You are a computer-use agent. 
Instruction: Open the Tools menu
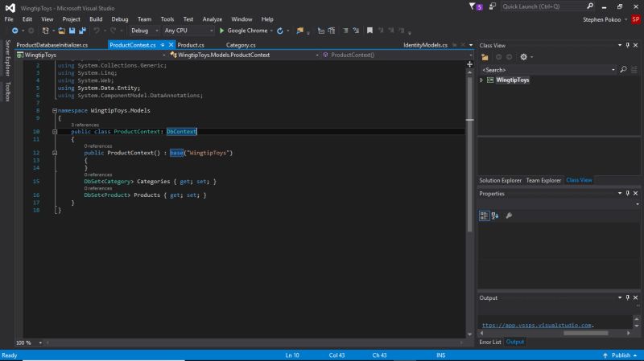[167, 19]
